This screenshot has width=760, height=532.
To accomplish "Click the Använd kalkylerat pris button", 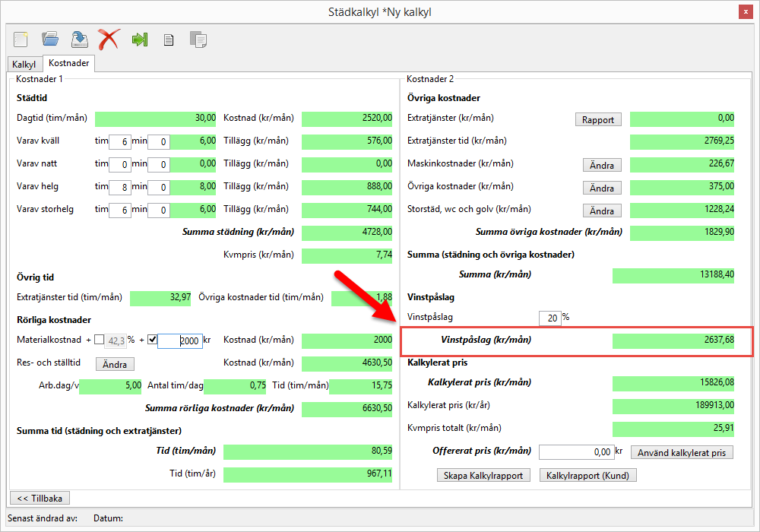I will coord(682,452).
